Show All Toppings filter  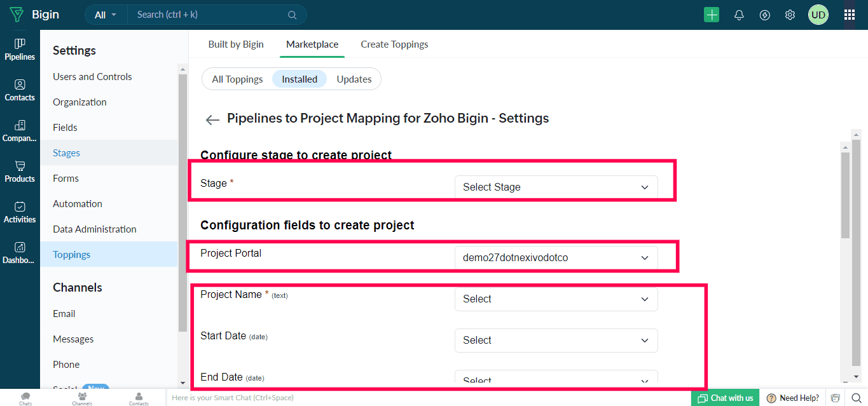pyautogui.click(x=237, y=79)
